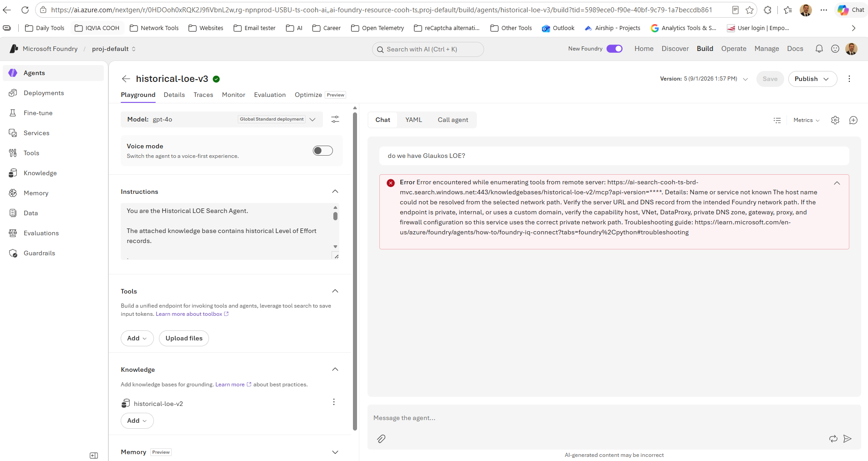Viewport: 868px width, 461px height.
Task: Open the Monitor tab
Action: [x=234, y=95]
